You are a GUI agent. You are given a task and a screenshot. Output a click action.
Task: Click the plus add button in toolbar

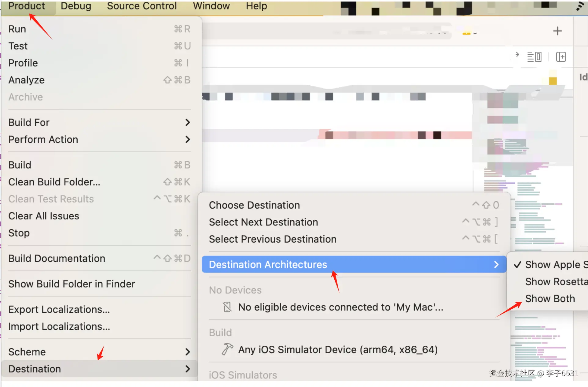click(557, 31)
